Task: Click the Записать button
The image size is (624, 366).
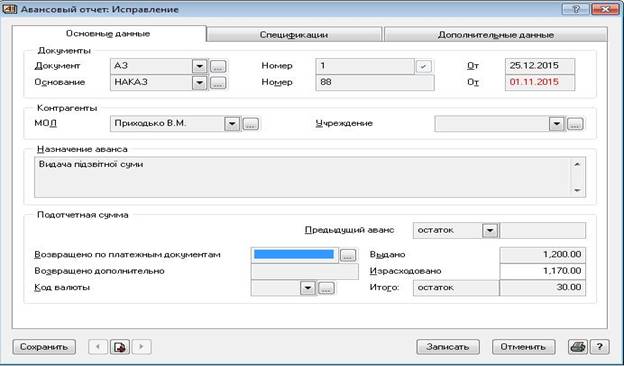Action: click(x=448, y=347)
